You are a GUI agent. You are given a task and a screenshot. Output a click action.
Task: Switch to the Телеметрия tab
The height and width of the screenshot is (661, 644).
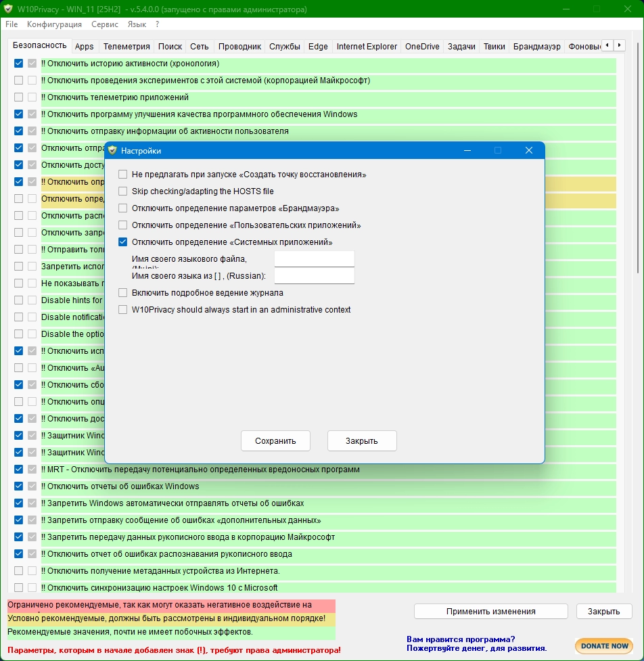pos(127,47)
